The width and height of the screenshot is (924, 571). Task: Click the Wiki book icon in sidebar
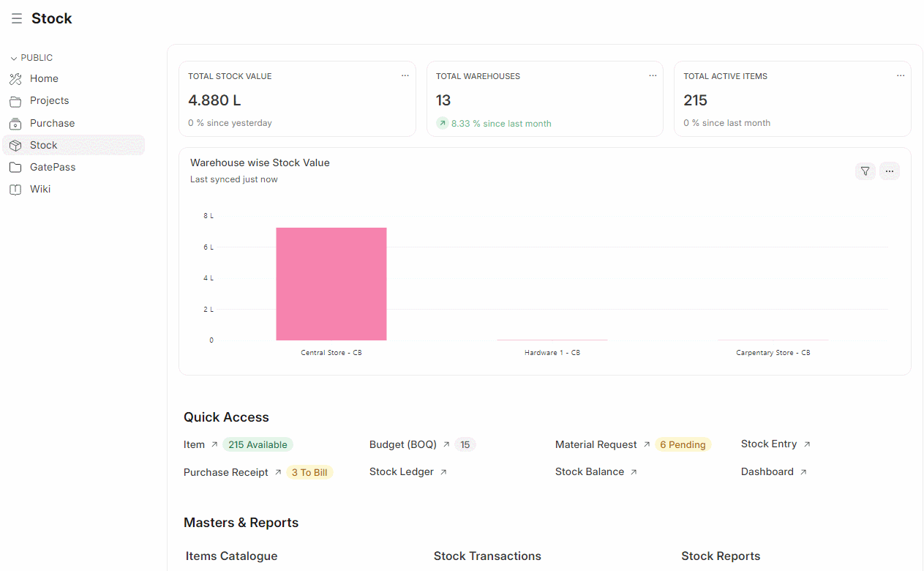pyautogui.click(x=15, y=190)
